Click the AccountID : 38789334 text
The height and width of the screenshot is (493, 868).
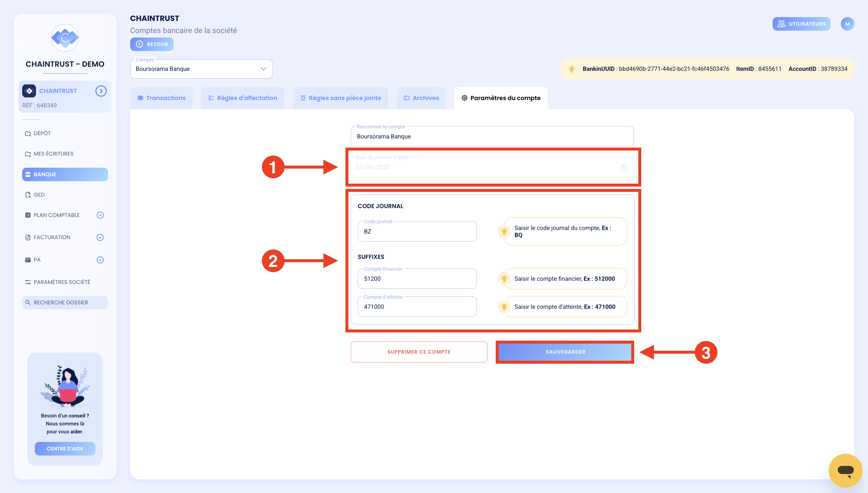point(818,69)
